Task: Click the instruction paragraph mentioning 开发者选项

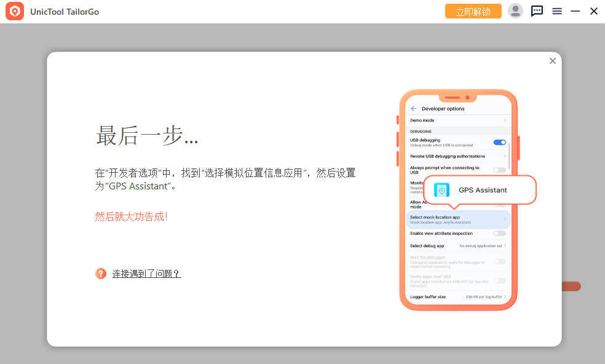Action: coord(225,180)
